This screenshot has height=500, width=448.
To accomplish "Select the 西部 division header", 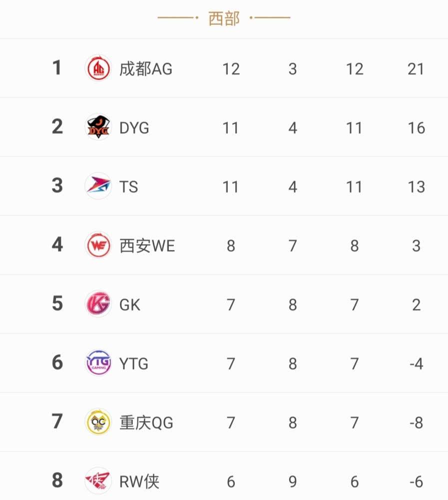I will (x=224, y=18).
